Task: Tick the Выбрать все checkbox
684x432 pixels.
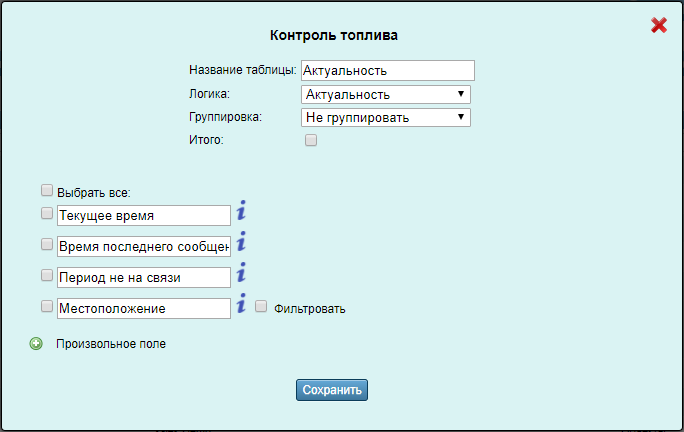Action: (x=47, y=190)
